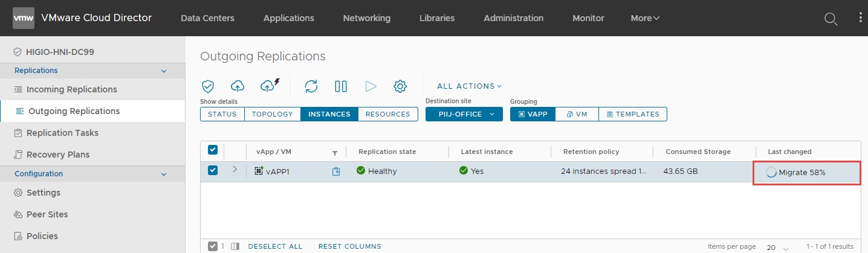Screen dimensions: 868x253
Task: Open the Networking top menu
Action: pos(366,18)
